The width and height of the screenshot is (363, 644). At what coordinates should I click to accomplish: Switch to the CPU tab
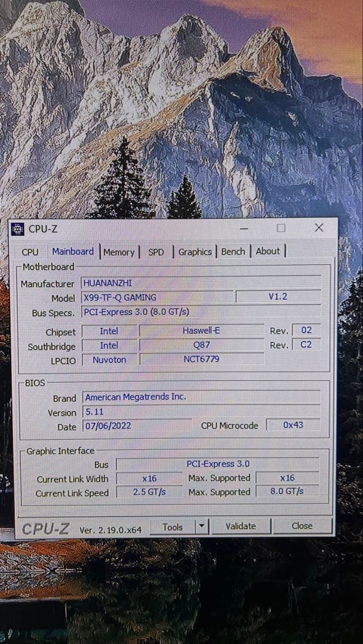30,252
